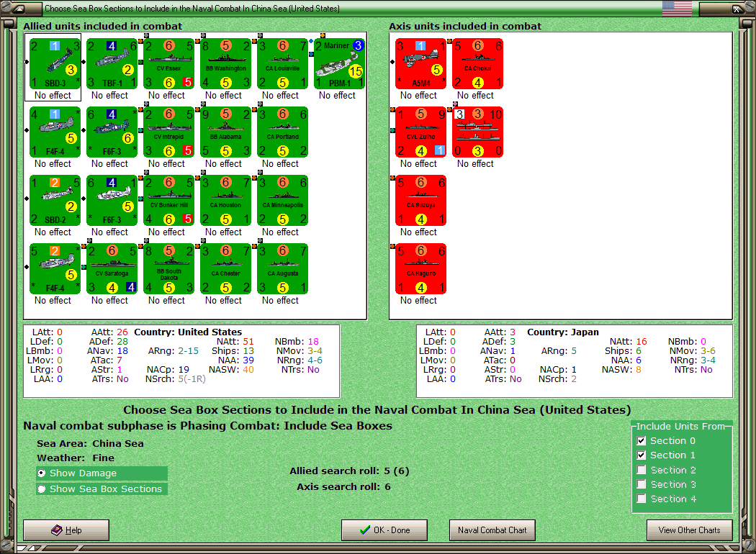Click the 'Axis search roll: 6' text
This screenshot has width=756, height=554.
tap(343, 487)
